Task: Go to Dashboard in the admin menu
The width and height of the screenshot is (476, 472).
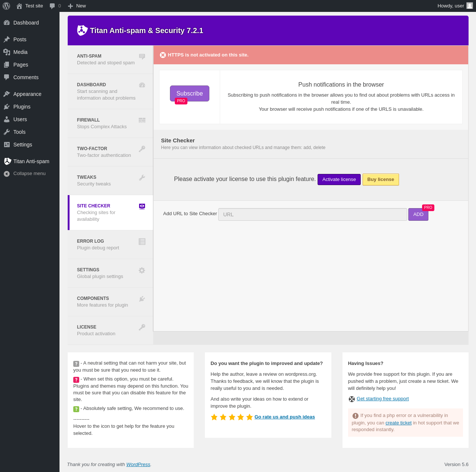Action: coord(30,23)
